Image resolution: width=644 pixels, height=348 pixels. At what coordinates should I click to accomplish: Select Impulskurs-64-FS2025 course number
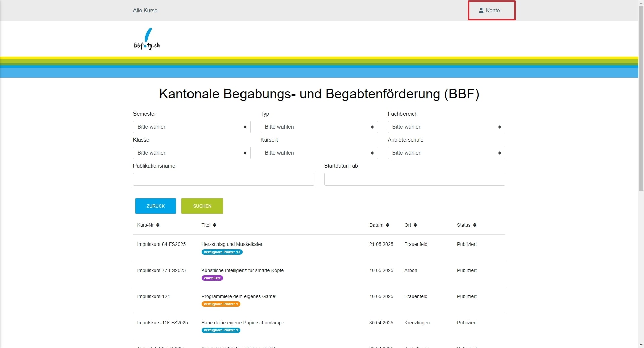[161, 244]
